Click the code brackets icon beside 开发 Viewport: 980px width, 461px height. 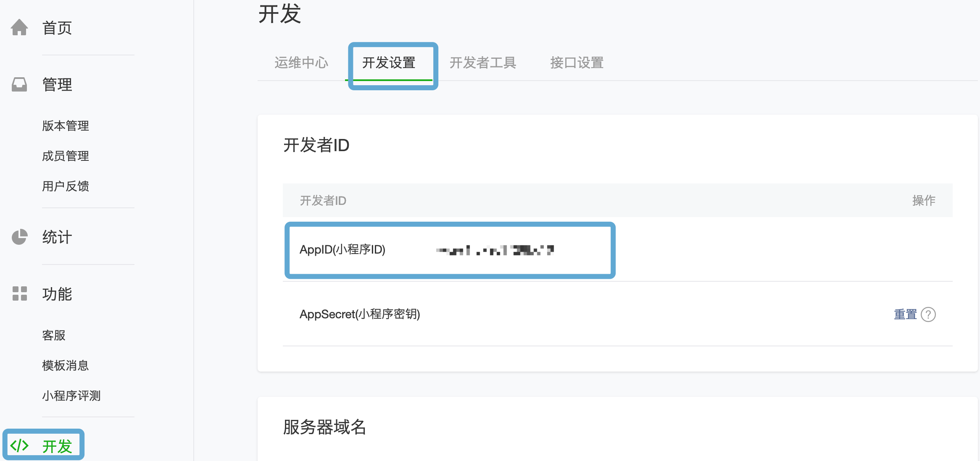click(19, 445)
